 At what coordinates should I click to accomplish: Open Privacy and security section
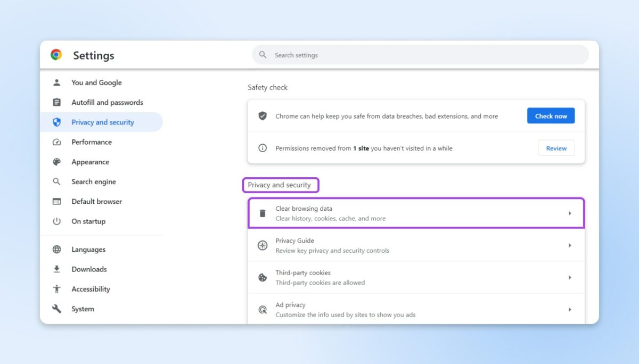102,122
